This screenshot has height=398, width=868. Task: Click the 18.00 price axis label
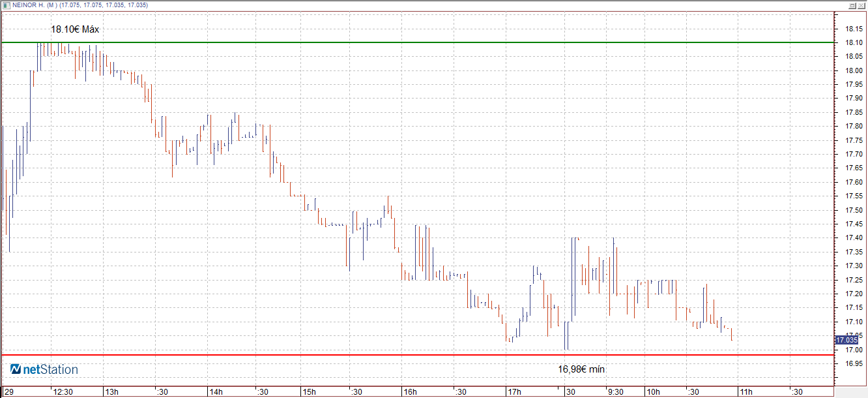point(854,71)
